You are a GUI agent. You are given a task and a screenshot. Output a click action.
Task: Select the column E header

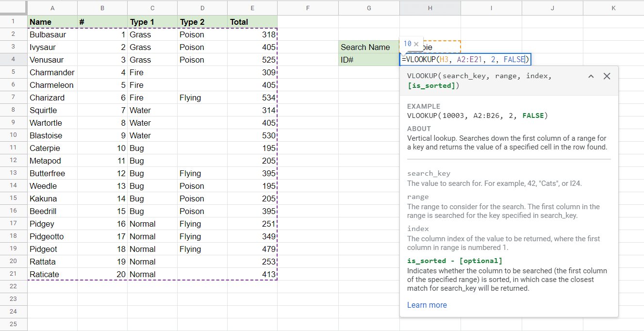pyautogui.click(x=252, y=8)
